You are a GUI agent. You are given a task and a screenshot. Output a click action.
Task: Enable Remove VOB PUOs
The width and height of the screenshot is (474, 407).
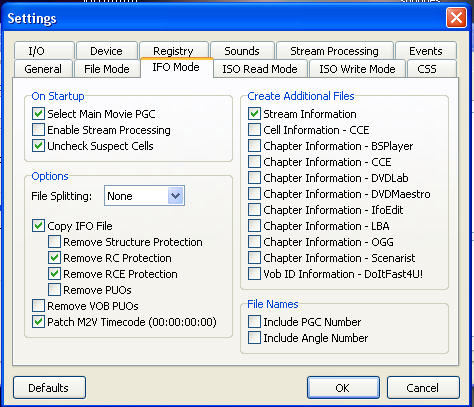pos(38,306)
